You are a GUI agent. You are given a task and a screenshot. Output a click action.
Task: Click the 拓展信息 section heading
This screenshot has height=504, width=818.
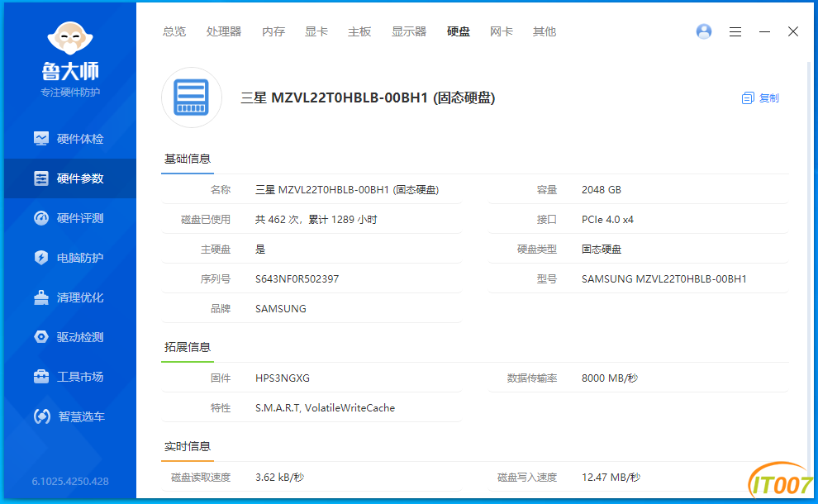coord(188,347)
